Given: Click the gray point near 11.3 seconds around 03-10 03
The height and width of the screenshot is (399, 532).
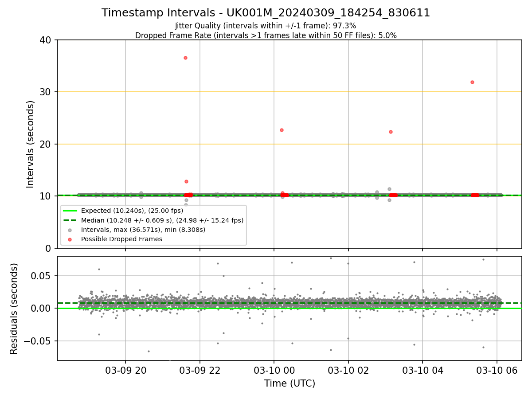Looking at the screenshot, I should point(389,189).
